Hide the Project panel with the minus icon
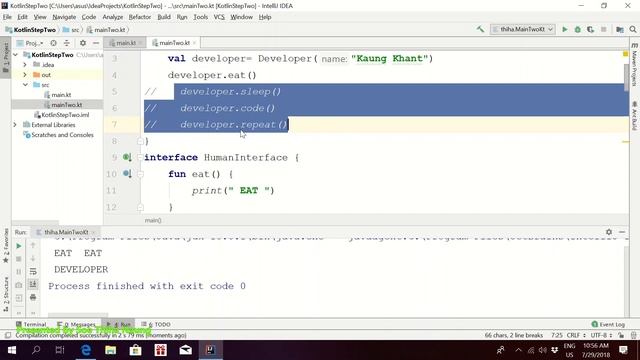 tap(96, 43)
